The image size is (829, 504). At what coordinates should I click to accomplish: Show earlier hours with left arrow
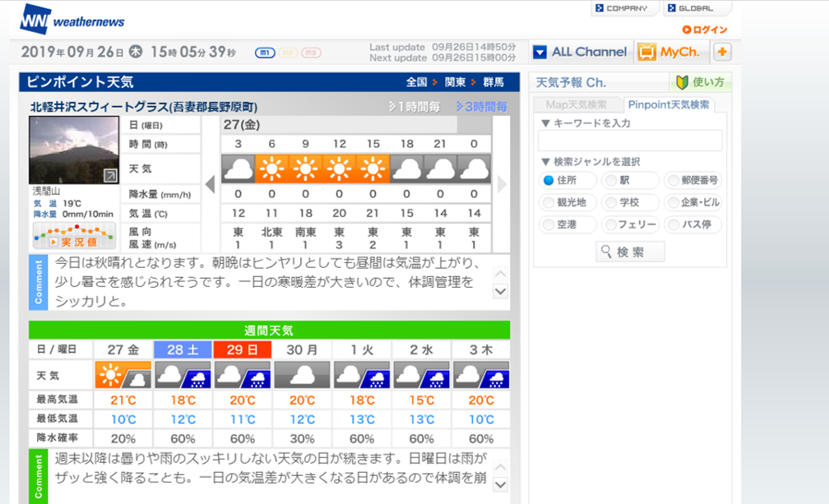click(211, 184)
